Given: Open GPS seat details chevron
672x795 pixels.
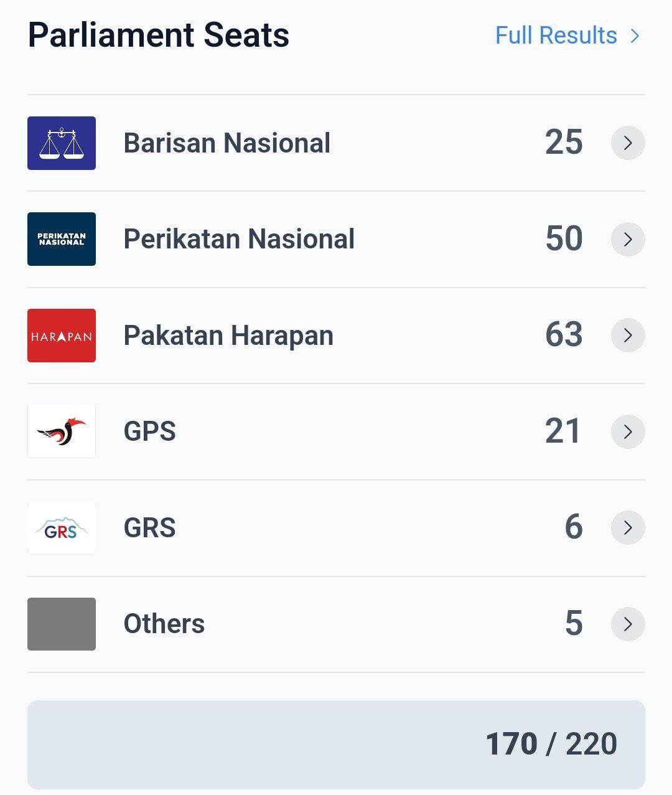Looking at the screenshot, I should 627,431.
